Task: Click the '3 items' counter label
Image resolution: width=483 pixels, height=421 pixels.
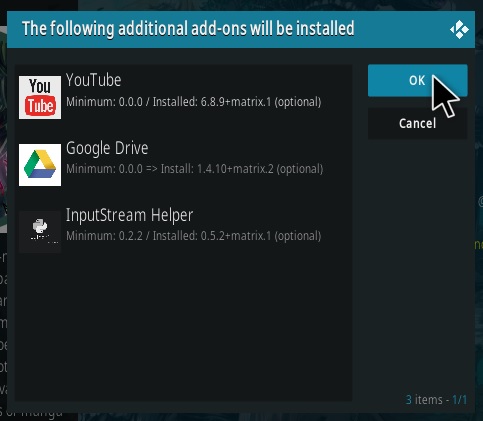Action: point(424,399)
